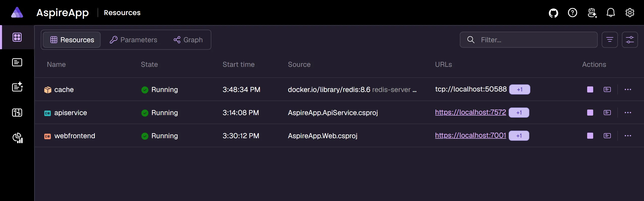Select the apiservice resource name

click(71, 113)
